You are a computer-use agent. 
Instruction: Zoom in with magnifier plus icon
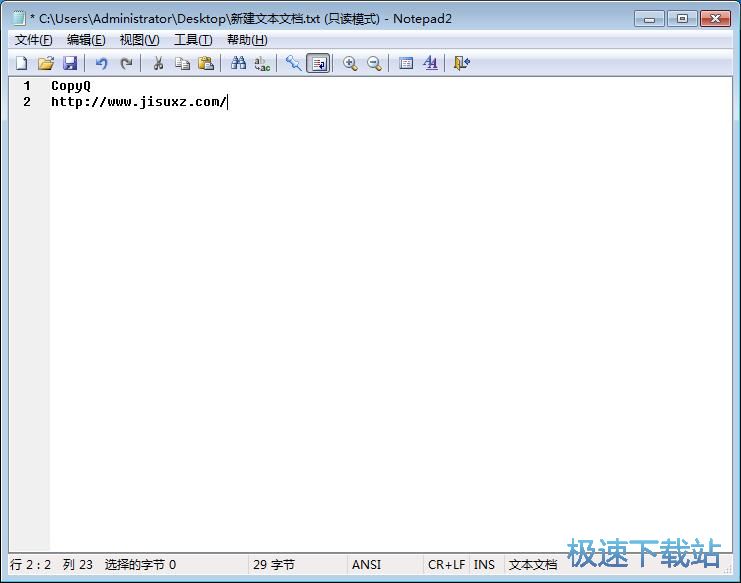[x=350, y=63]
